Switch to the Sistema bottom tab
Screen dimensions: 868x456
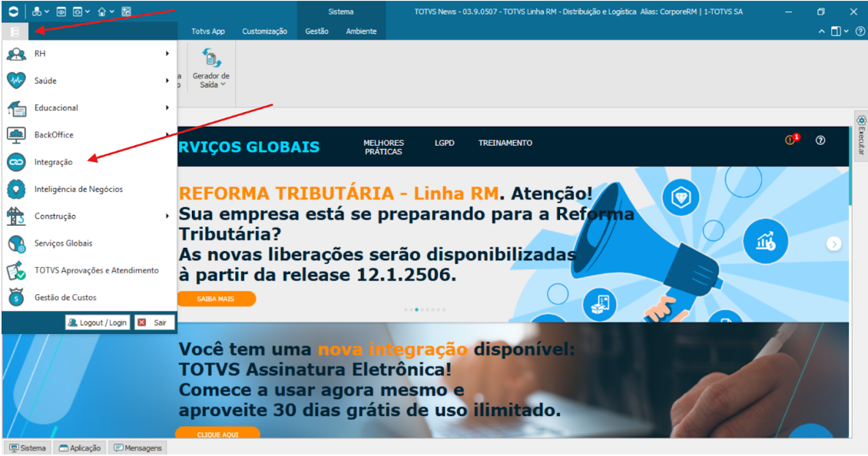point(27,448)
